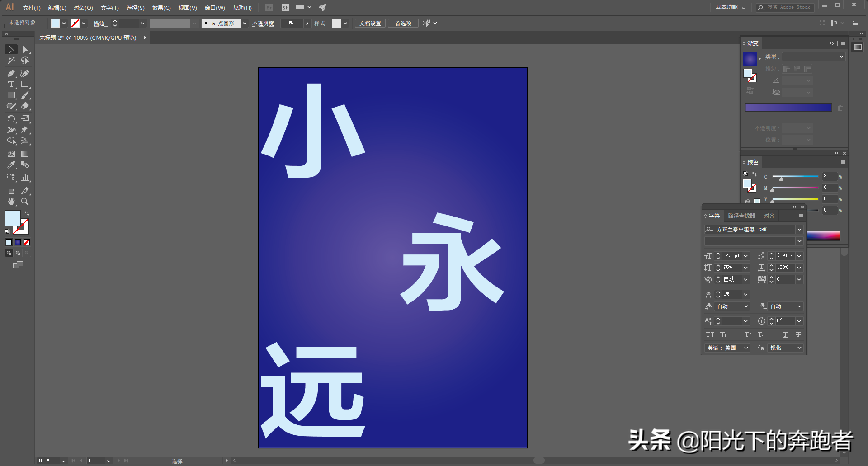Select the Symbol Sprayer tool

11,178
